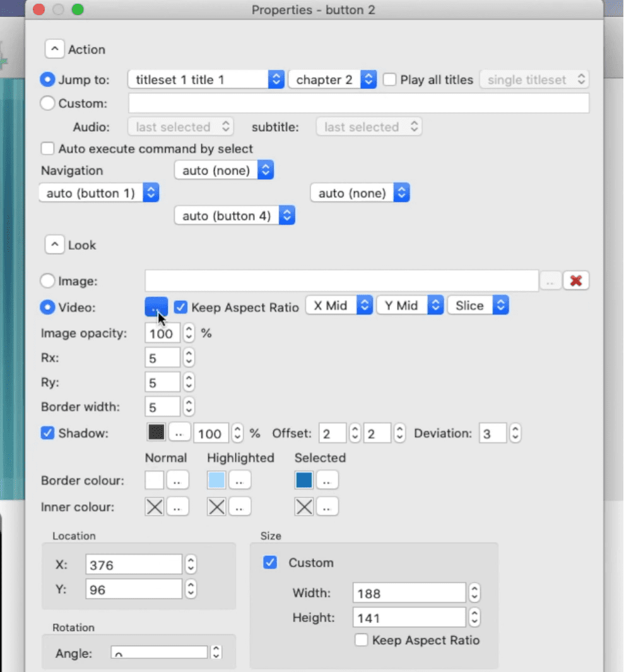
Task: Click the Width input field
Action: click(x=409, y=593)
